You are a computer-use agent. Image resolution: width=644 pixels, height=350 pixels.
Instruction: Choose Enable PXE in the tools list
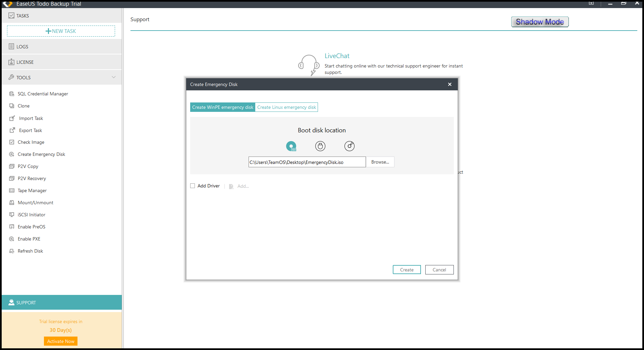pos(29,239)
